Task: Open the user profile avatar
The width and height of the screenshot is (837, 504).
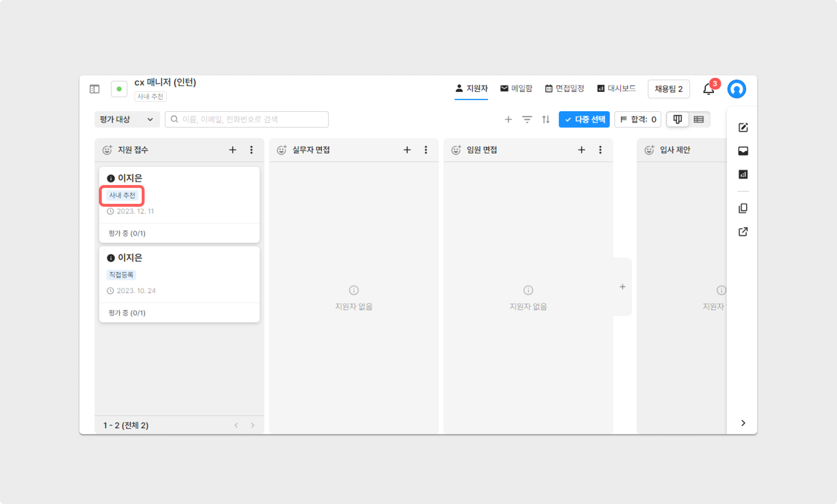Action: (737, 89)
